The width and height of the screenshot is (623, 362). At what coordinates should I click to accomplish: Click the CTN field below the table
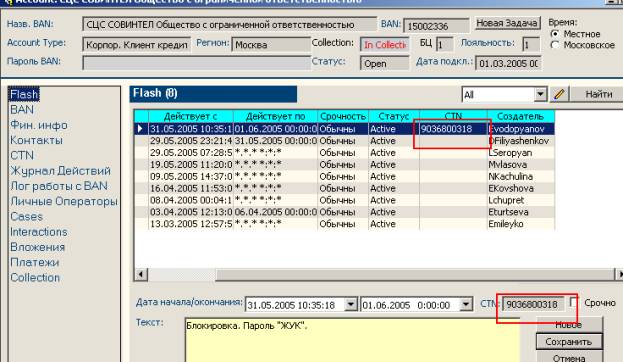533,304
